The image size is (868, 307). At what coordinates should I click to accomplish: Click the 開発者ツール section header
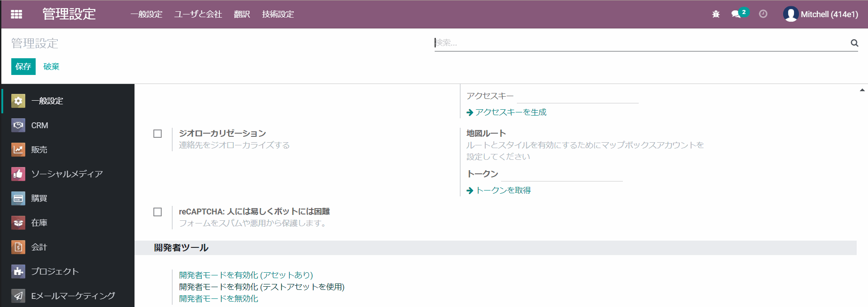tap(181, 247)
